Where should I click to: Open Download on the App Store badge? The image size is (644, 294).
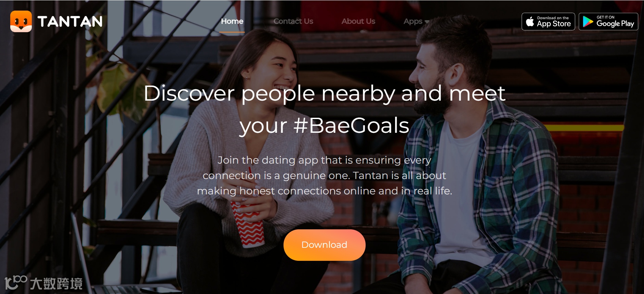click(548, 22)
